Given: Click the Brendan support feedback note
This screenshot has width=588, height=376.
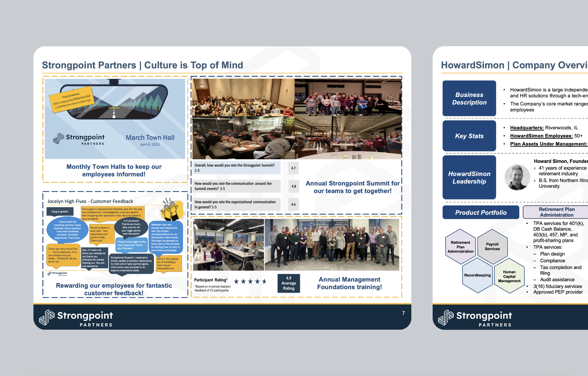Looking at the screenshot, I should [113, 214].
